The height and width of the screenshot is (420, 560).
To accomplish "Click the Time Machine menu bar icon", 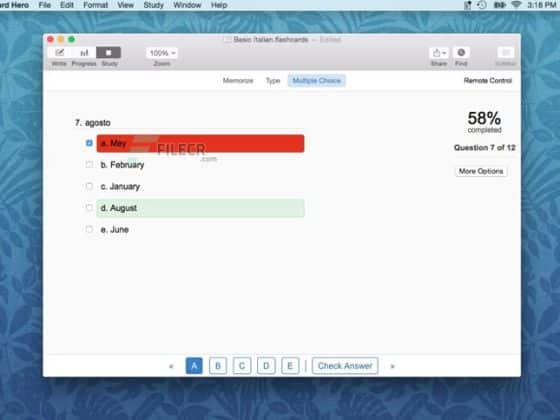I will click(481, 5).
